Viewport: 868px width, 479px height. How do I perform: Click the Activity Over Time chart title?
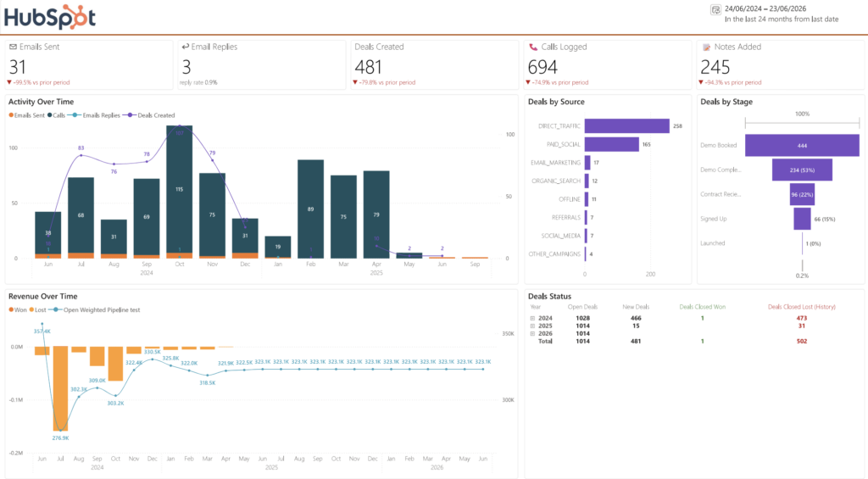pyautogui.click(x=41, y=102)
